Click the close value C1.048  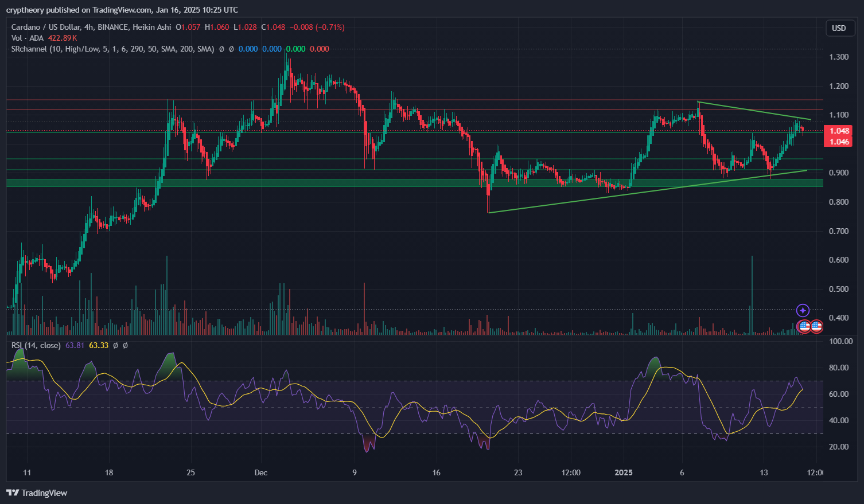[x=273, y=27]
